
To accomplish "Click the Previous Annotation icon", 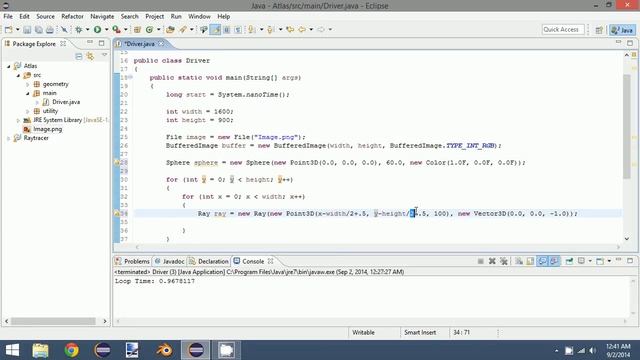I will 270,29.
